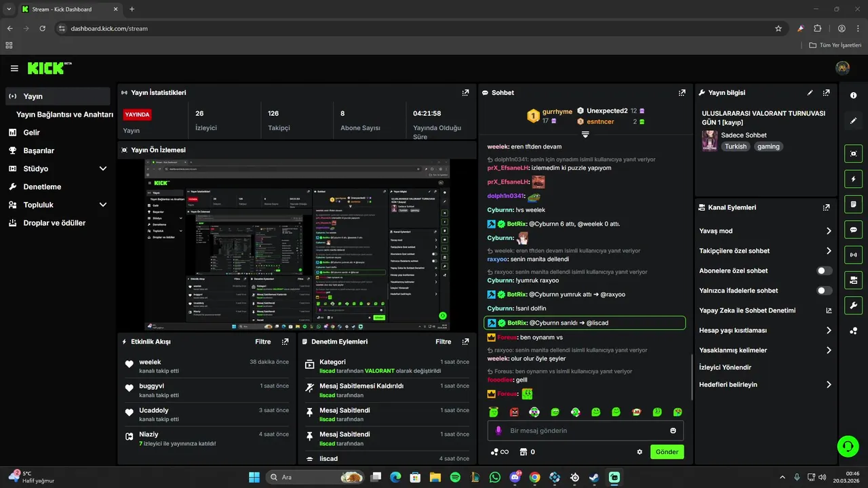Open Hesap yaşı kısıtlaması settings chevron
Screen dimensions: 868x488
(x=829, y=331)
